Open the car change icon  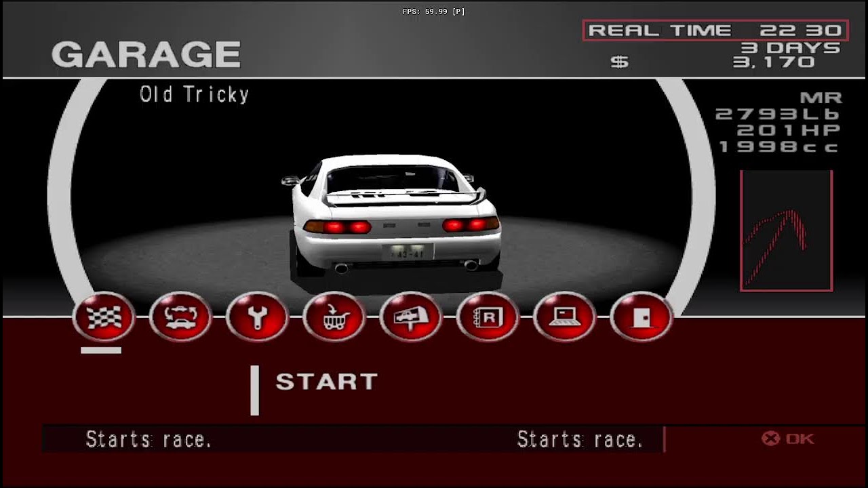tap(180, 317)
